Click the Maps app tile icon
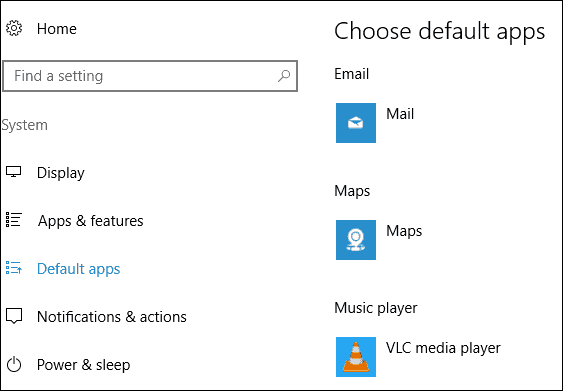Screen dimensions: 563x391 (x=356, y=240)
